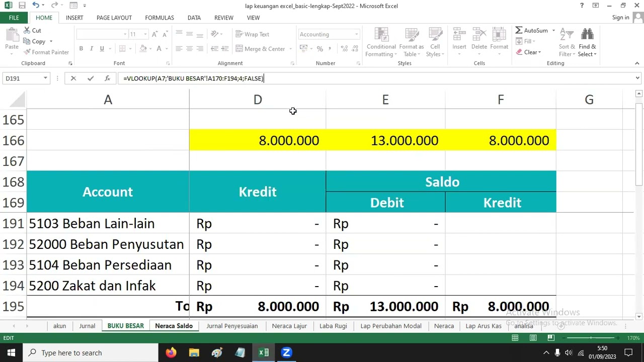Screen dimensions: 644x362
Task: Click the Insert Function fx icon
Action: (x=107, y=78)
